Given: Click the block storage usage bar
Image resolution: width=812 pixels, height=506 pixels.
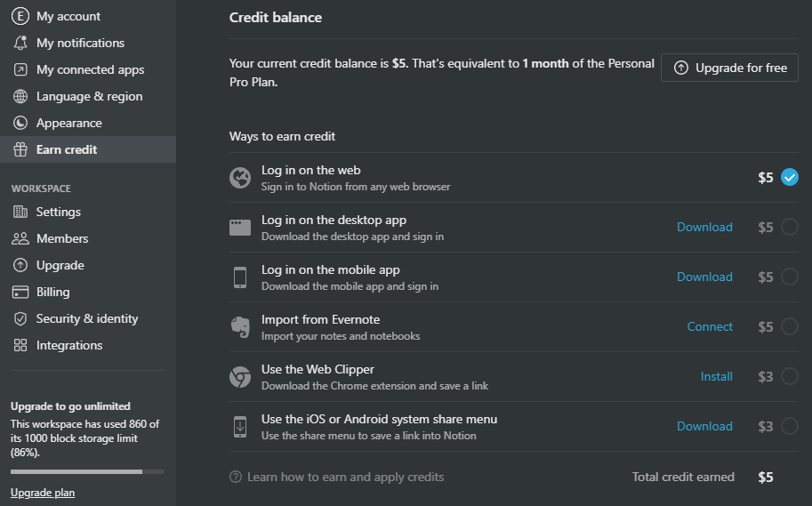Looking at the screenshot, I should [x=87, y=471].
